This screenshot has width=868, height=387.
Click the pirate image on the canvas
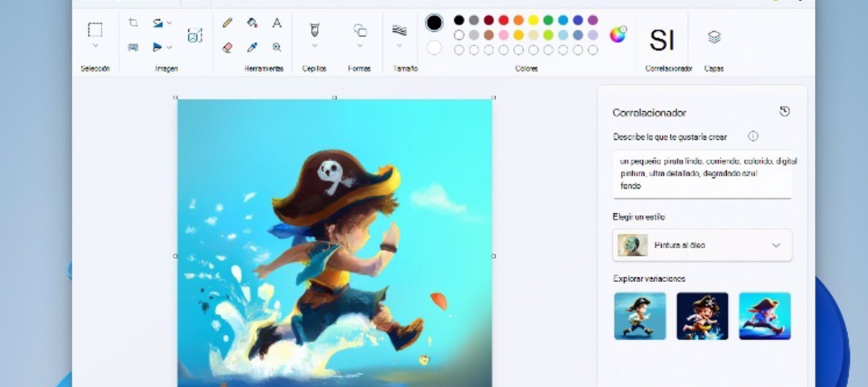click(x=335, y=243)
